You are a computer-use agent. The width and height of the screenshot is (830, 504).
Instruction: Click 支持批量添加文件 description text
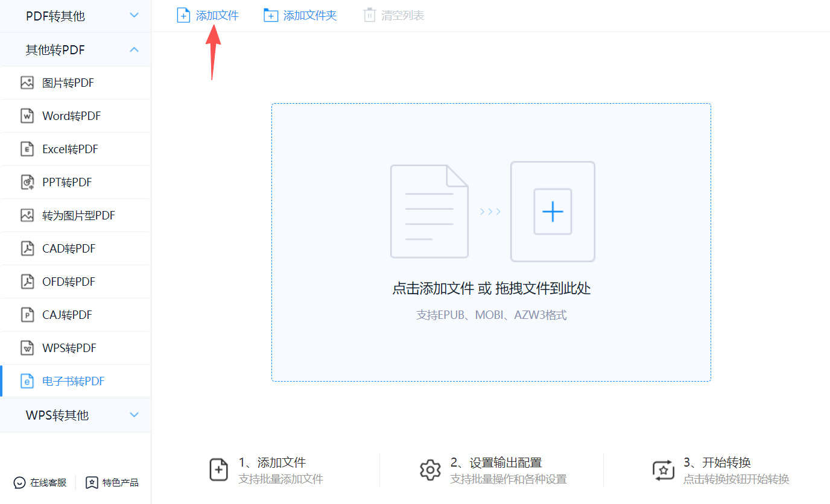click(x=280, y=480)
